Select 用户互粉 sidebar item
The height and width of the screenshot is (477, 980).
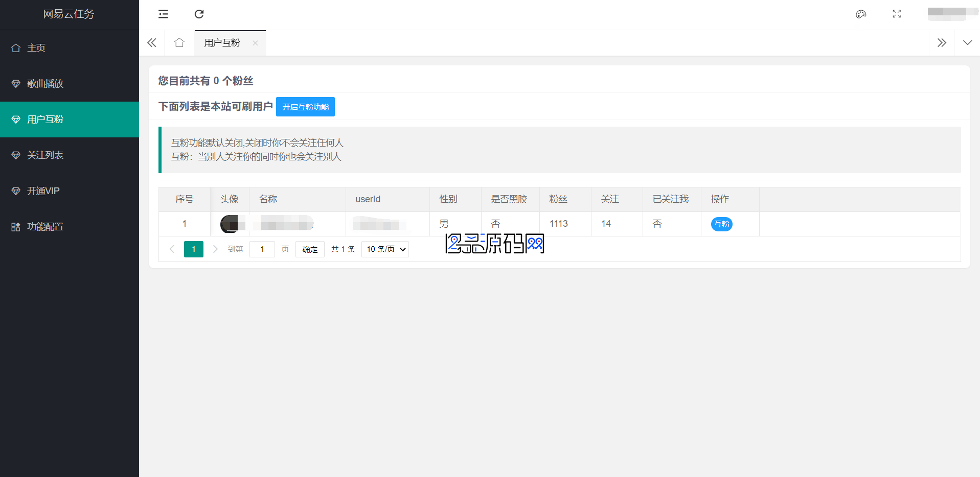click(x=70, y=120)
